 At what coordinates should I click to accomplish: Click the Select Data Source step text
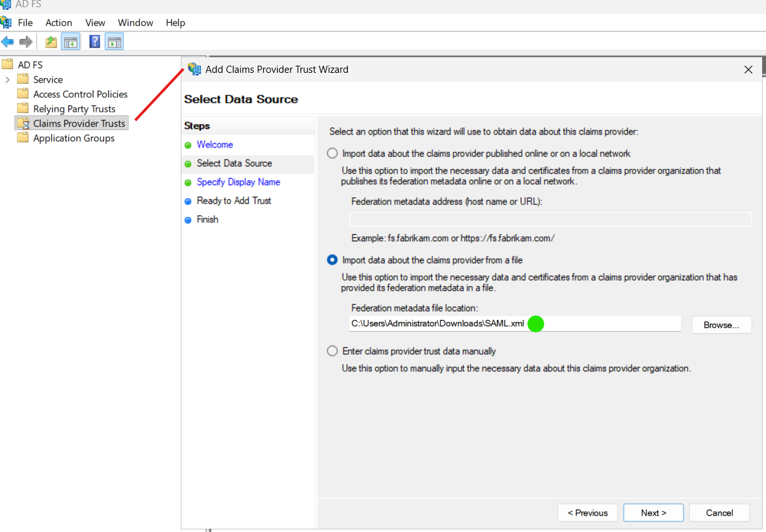[235, 163]
